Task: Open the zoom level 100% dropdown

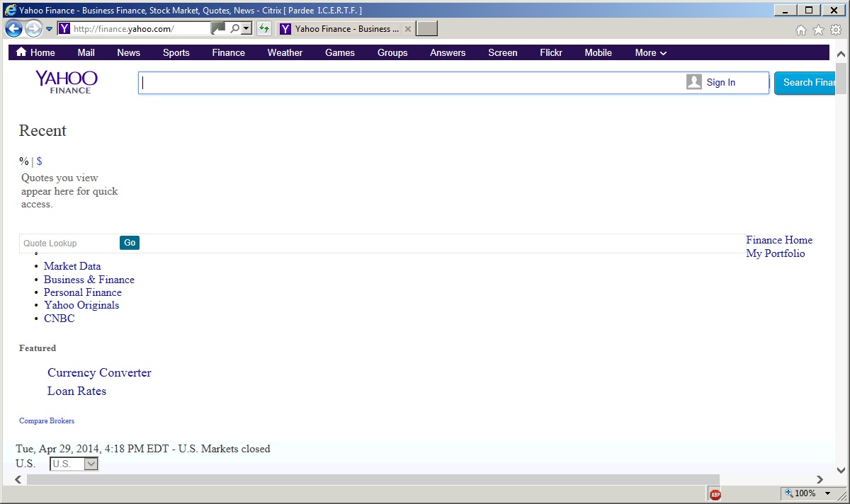Action: tap(827, 493)
